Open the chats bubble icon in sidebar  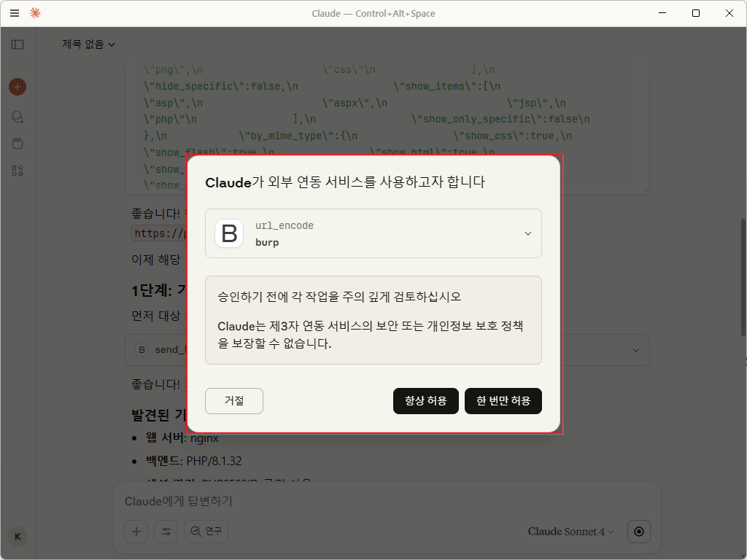[18, 117]
